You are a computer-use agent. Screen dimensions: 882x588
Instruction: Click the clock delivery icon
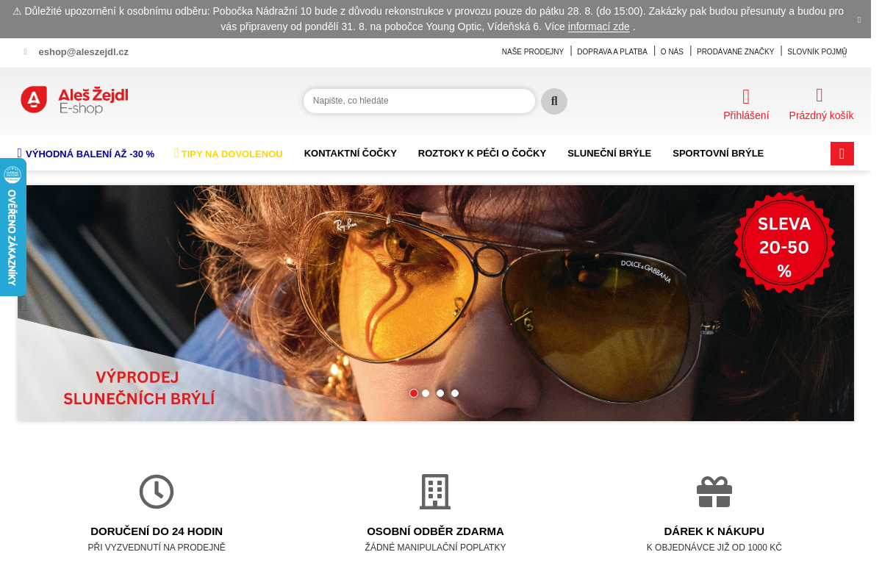click(157, 492)
